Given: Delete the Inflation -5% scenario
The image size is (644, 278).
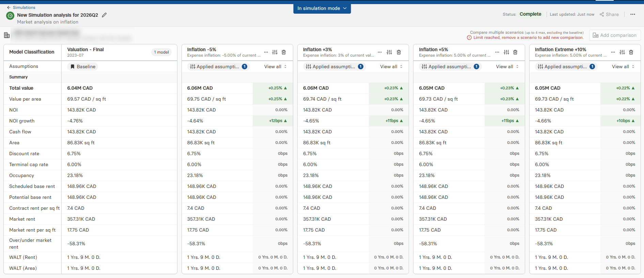Looking at the screenshot, I should coord(284,52).
